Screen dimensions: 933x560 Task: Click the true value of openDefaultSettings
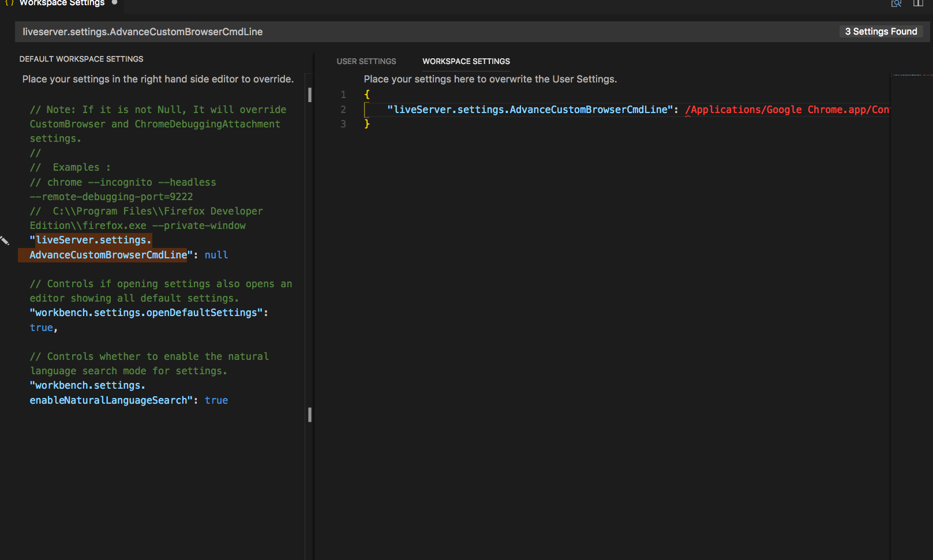(x=41, y=327)
